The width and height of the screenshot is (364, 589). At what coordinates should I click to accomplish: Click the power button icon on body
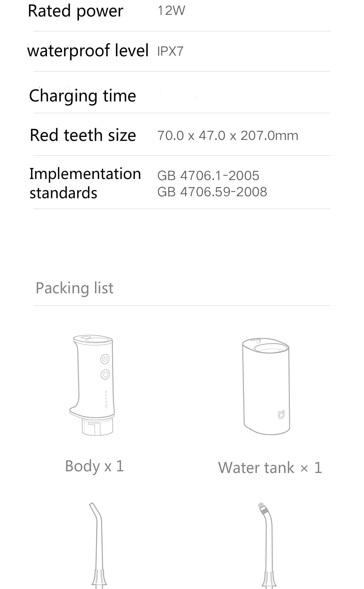pyautogui.click(x=105, y=359)
